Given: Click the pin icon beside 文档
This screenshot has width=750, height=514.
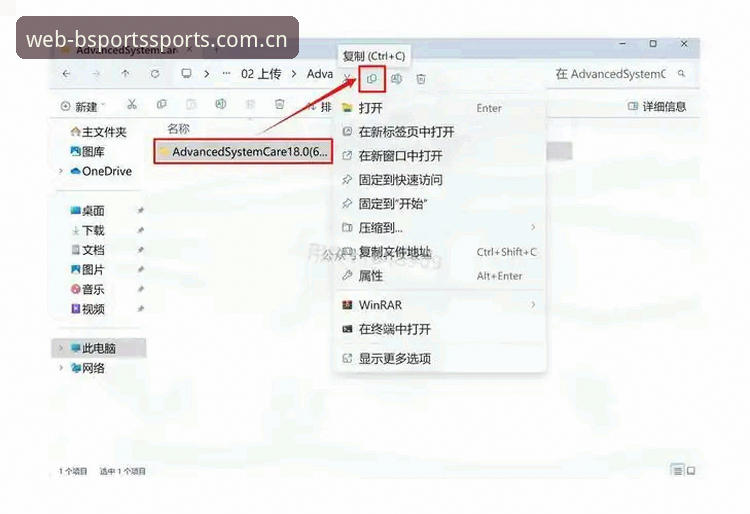Looking at the screenshot, I should pyautogui.click(x=141, y=250).
